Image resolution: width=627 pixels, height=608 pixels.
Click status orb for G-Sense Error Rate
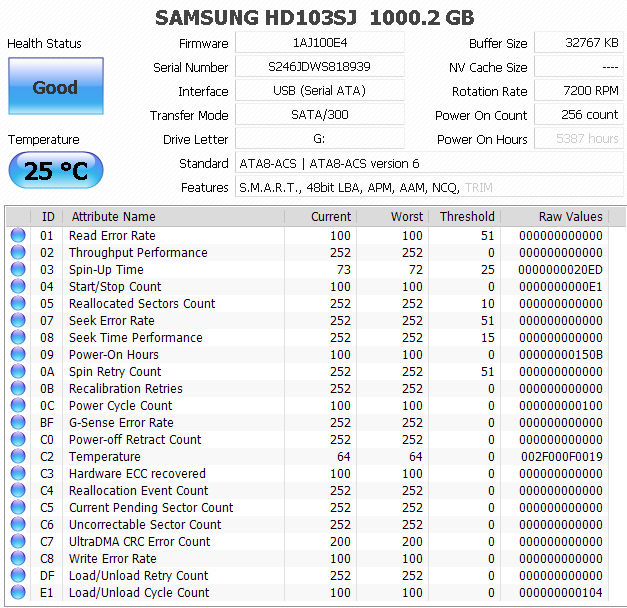(x=18, y=422)
